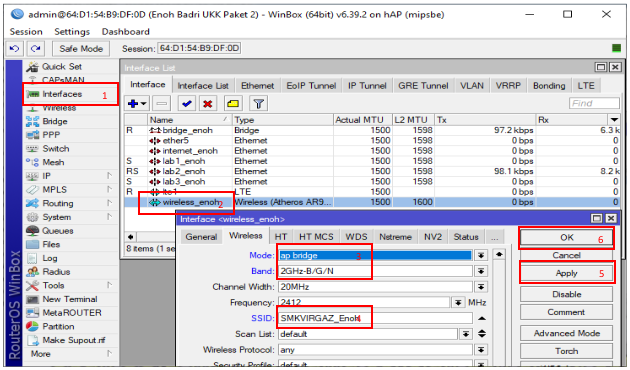Click the filter funnel icon
630x370 pixels.
[x=259, y=104]
